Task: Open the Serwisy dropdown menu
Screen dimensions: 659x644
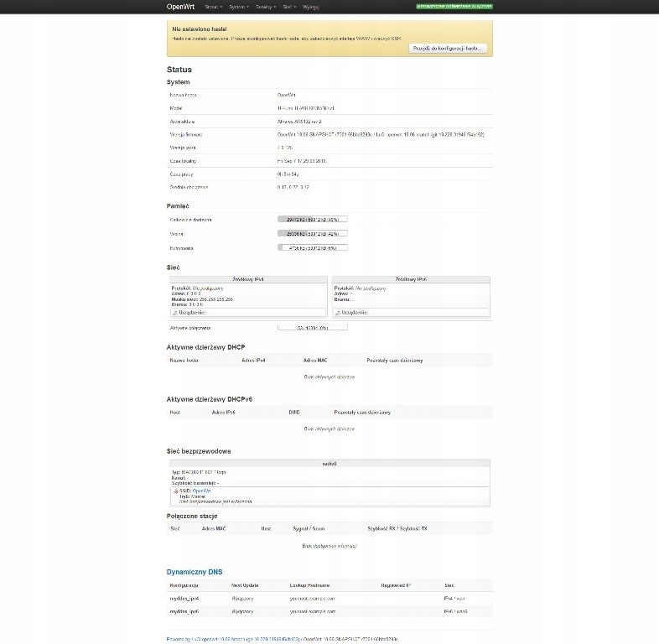Action: (266, 8)
